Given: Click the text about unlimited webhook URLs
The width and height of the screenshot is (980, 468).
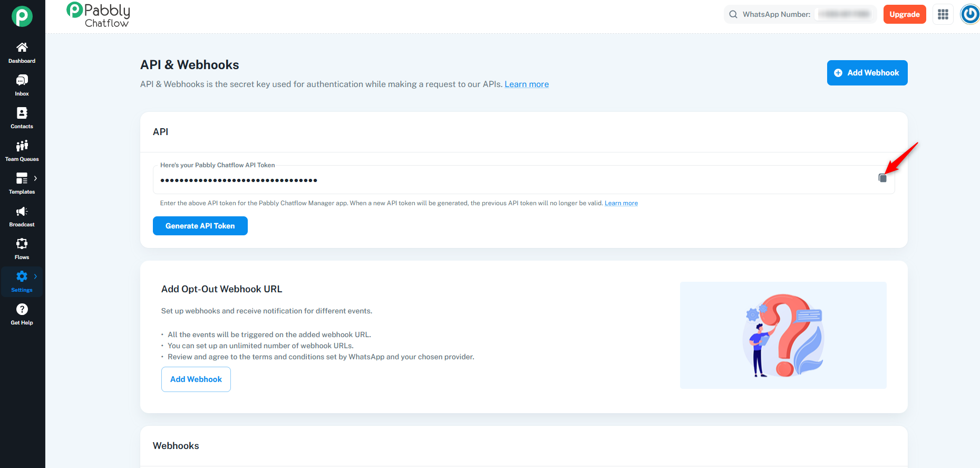Looking at the screenshot, I should point(260,346).
